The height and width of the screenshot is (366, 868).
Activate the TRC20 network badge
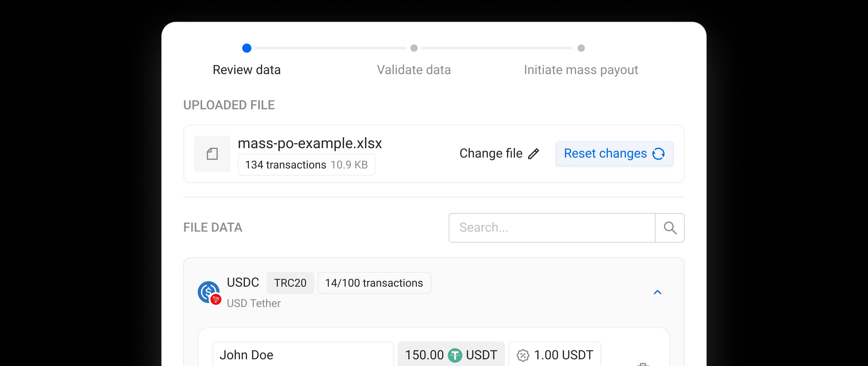(290, 283)
